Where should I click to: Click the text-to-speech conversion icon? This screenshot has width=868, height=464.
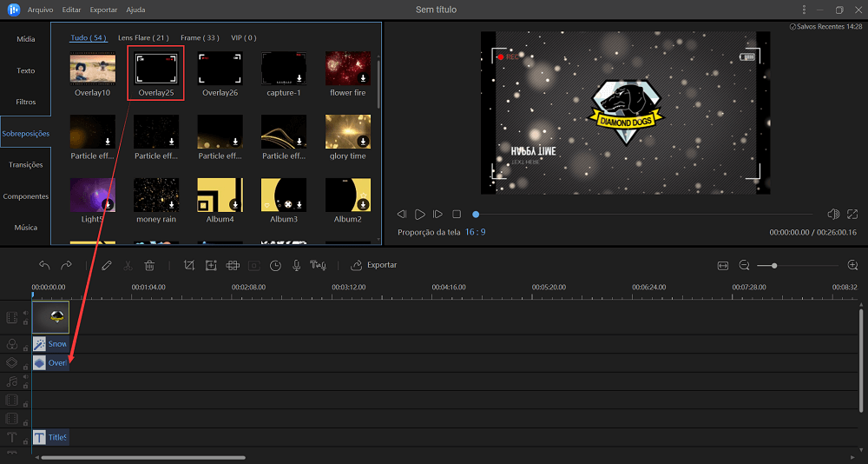[319, 266]
